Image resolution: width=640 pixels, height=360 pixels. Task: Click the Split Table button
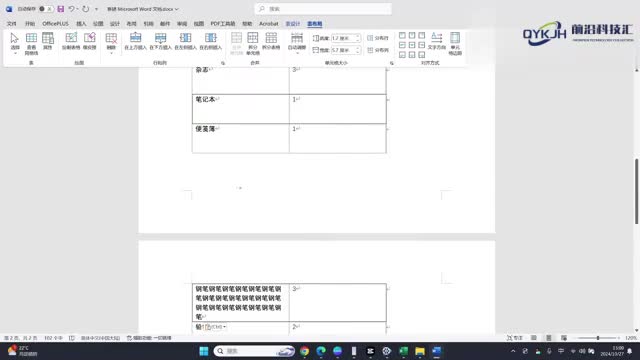click(x=271, y=41)
